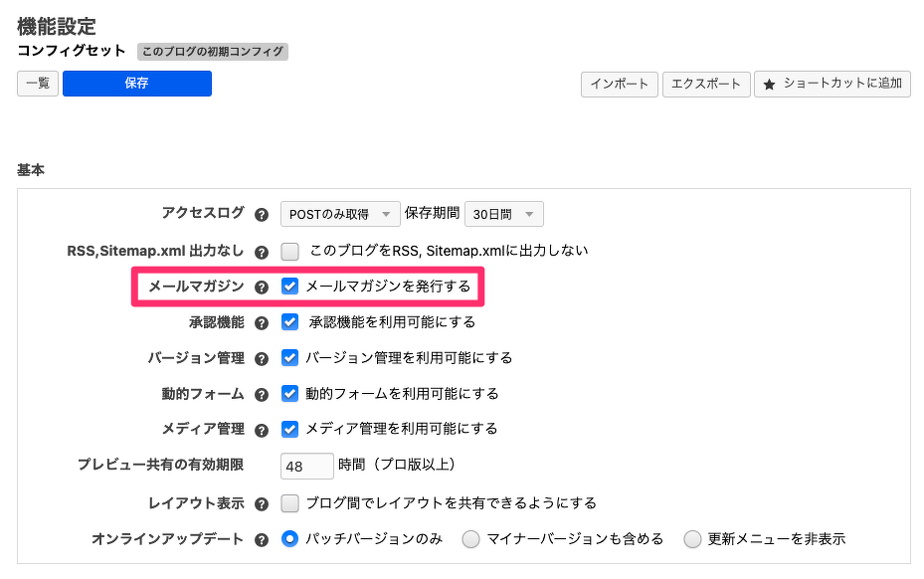The height and width of the screenshot is (579, 924).
Task: Add page with ショートカットに追加 button
Action: click(832, 85)
